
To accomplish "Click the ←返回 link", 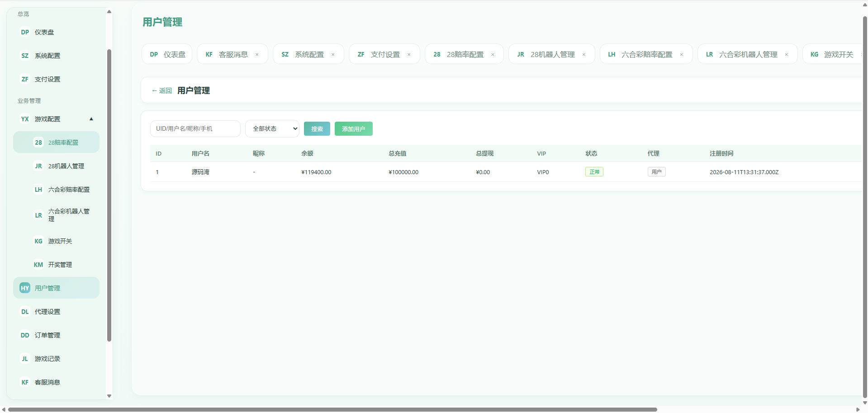I will [162, 90].
